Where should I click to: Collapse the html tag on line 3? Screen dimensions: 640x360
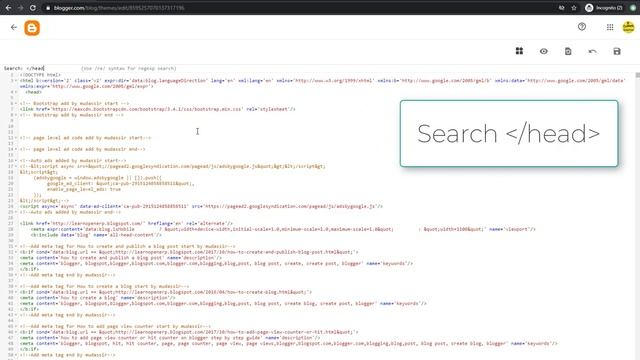coord(16,81)
